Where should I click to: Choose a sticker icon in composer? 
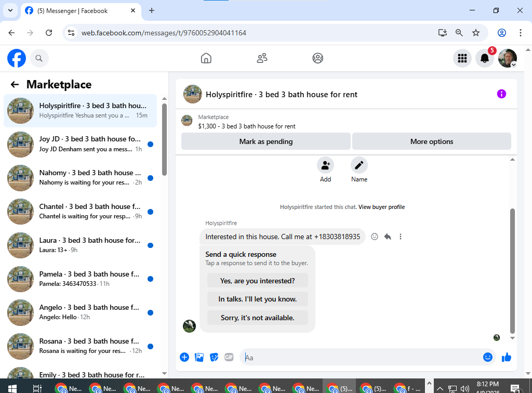pyautogui.click(x=214, y=357)
